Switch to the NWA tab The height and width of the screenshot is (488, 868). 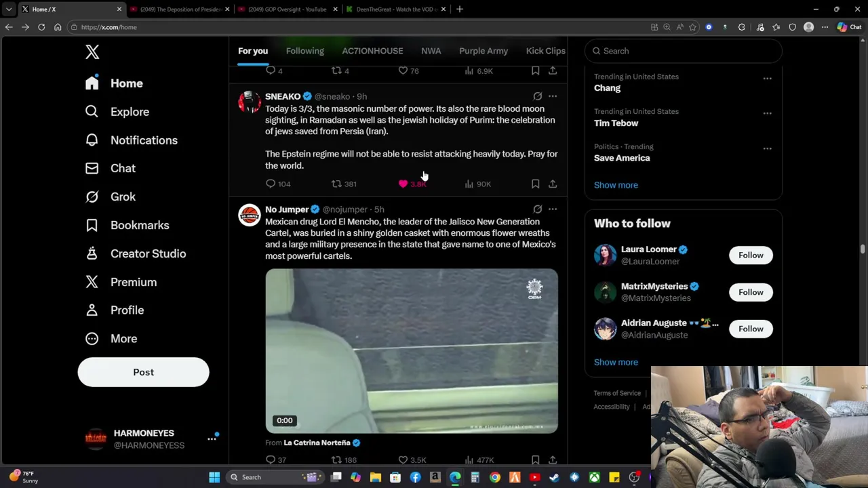pos(431,51)
